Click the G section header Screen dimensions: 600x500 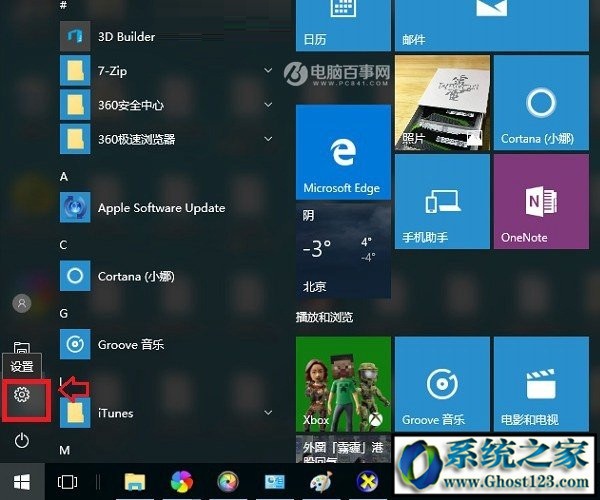tap(64, 314)
